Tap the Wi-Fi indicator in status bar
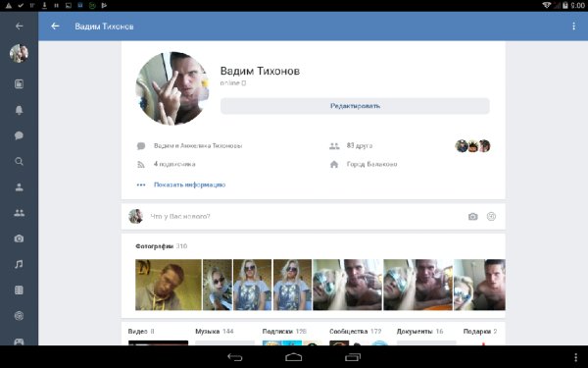This screenshot has height=368, width=588. [x=547, y=5]
